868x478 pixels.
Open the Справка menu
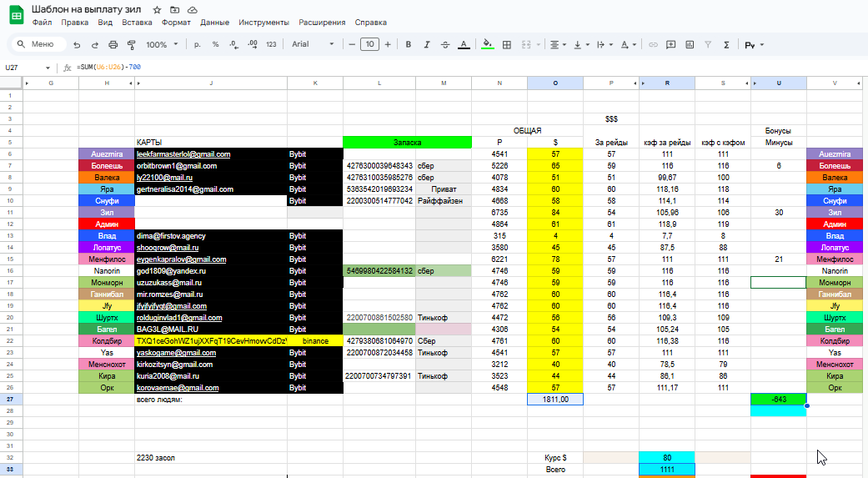pyautogui.click(x=371, y=23)
